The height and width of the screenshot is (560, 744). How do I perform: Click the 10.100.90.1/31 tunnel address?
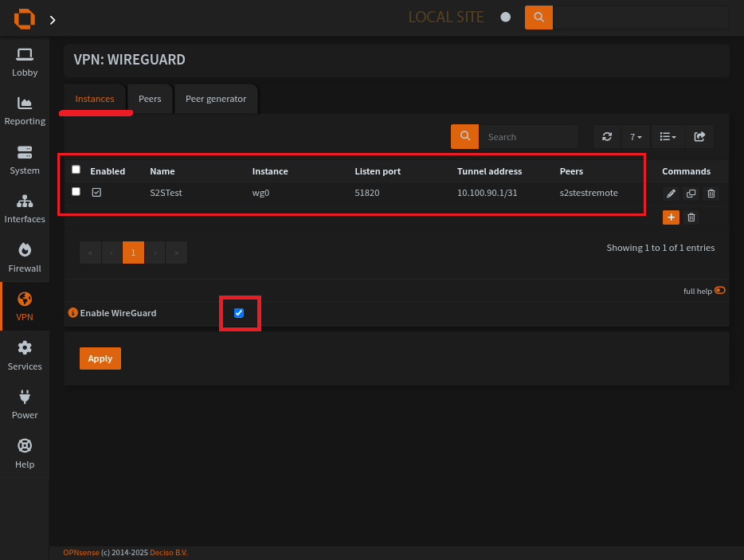click(x=488, y=193)
